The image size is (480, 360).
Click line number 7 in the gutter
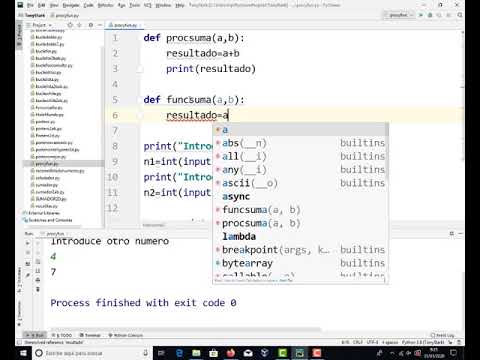tap(115, 131)
